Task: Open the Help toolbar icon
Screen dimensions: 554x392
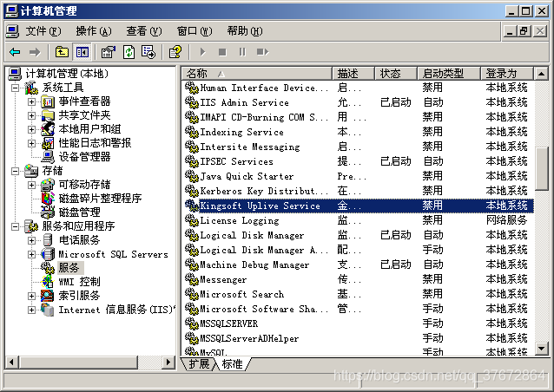Action: tap(175, 52)
